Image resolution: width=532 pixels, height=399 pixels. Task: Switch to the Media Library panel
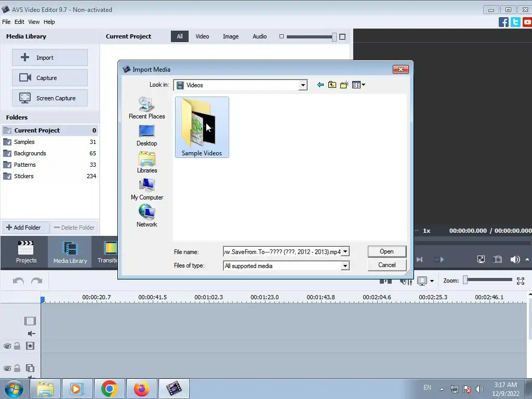coord(70,252)
